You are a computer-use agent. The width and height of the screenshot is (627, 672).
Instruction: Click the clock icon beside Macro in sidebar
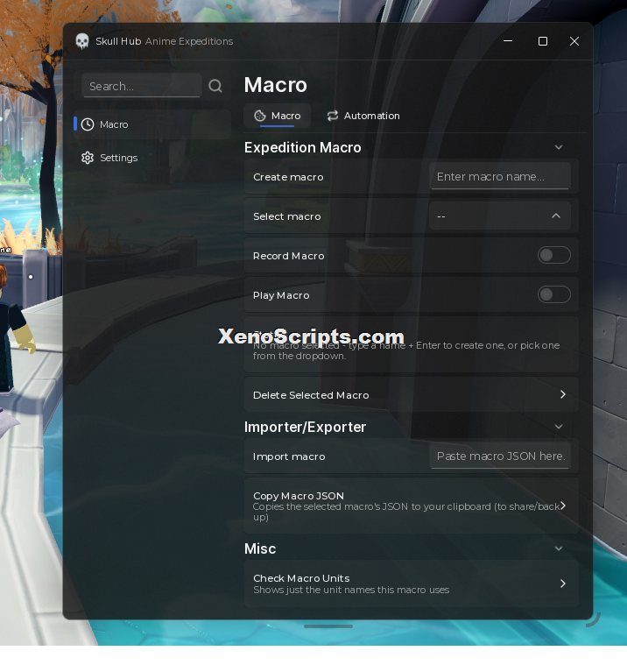(88, 124)
